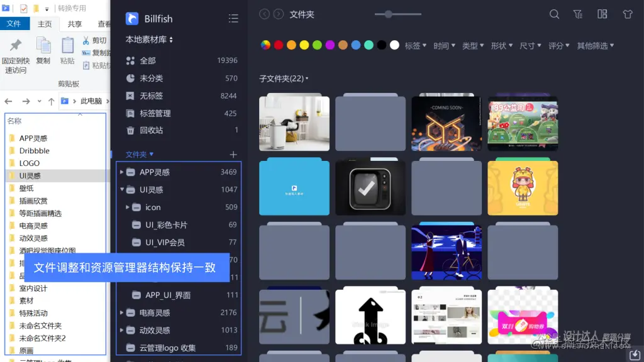This screenshot has width=644, height=362.
Task: Select 云管理logo 收集 folder
Action: click(179, 348)
